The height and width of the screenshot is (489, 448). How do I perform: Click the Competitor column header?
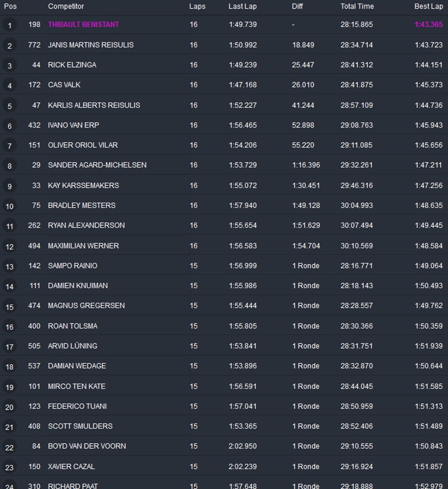66,6
